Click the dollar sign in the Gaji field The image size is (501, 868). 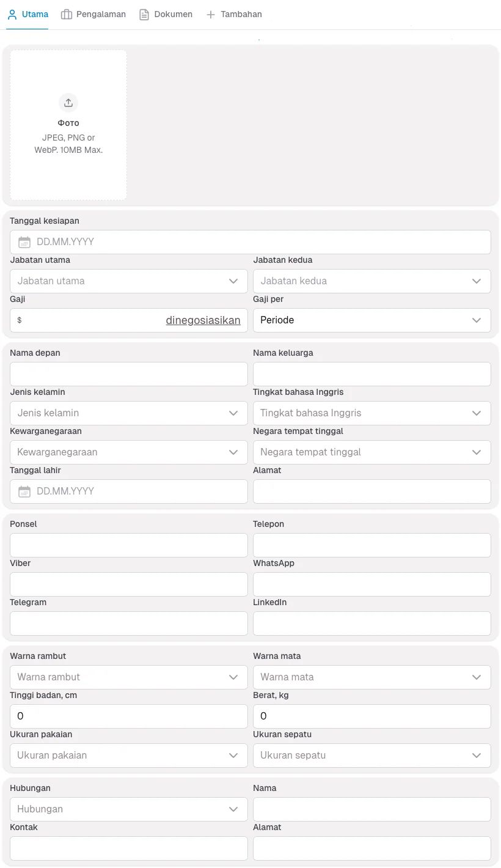[19, 320]
